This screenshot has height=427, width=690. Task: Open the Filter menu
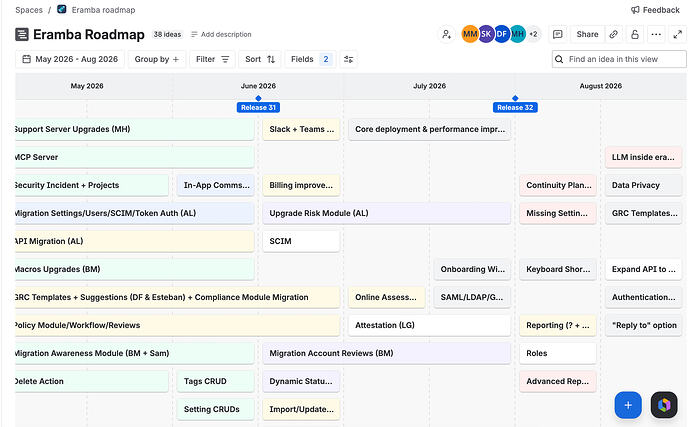[x=213, y=59]
